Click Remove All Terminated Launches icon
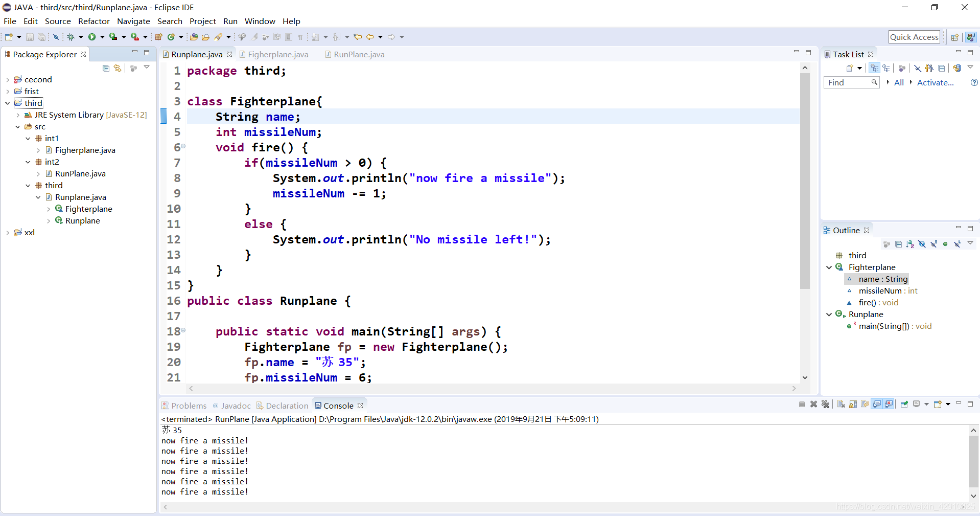The height and width of the screenshot is (516, 980). pos(825,405)
